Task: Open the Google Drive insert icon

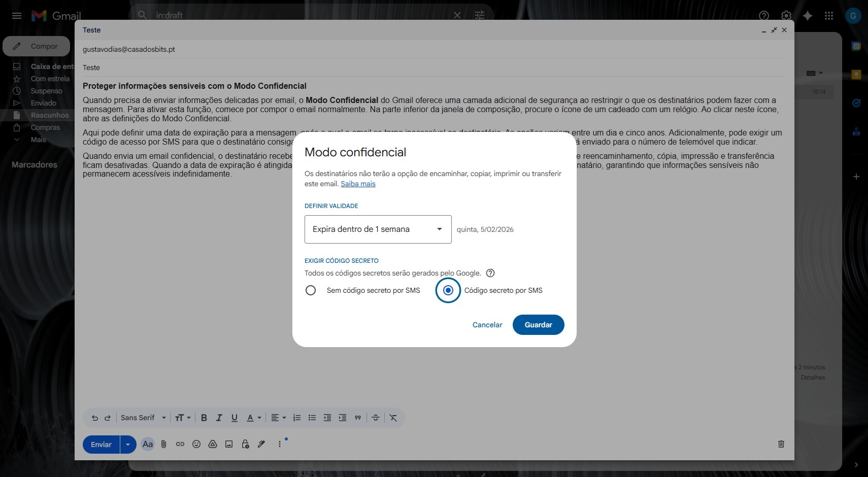Action: pos(213,444)
